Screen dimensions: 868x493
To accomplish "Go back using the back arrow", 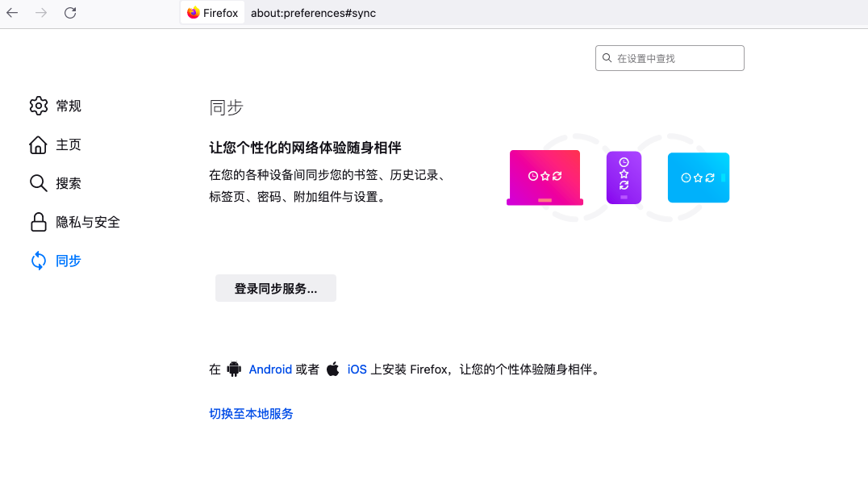I will click(12, 13).
